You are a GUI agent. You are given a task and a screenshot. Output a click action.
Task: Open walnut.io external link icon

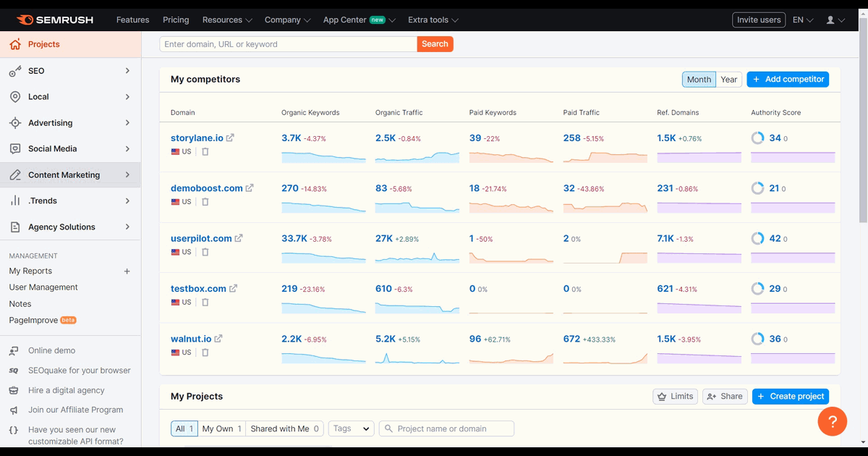[x=218, y=338]
